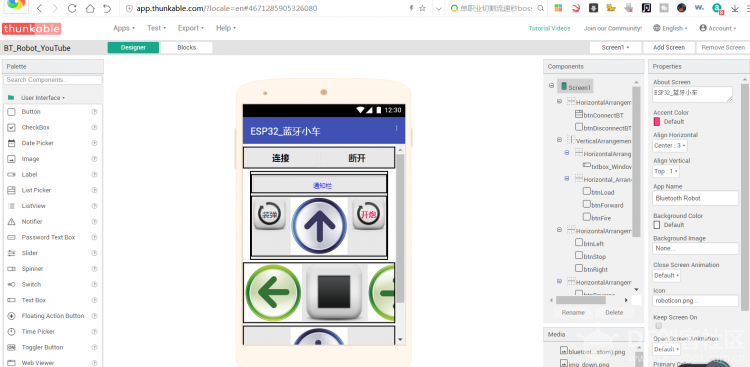750x367 pixels.
Task: Click the thunkable logo
Action: tap(32, 29)
